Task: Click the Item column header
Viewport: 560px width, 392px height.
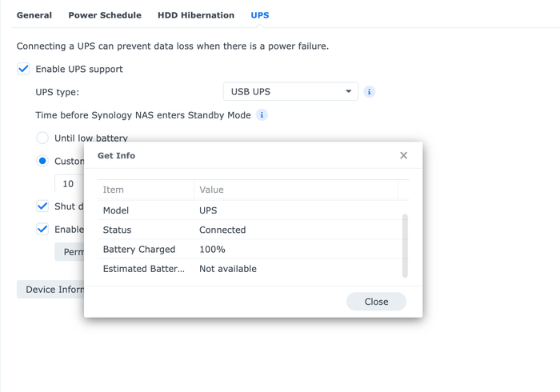Action: coord(146,190)
